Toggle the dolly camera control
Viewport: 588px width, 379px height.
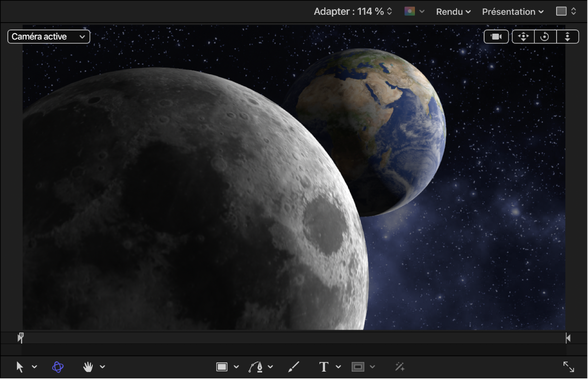(x=567, y=36)
